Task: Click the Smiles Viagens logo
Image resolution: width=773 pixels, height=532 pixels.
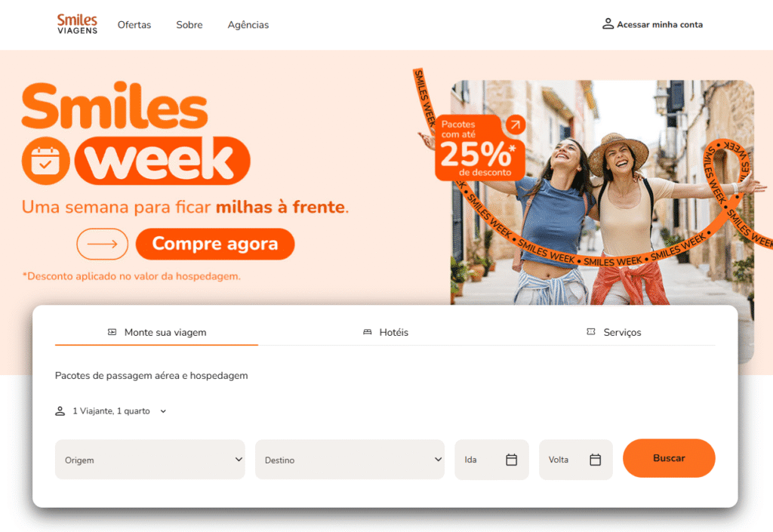Action: click(78, 24)
